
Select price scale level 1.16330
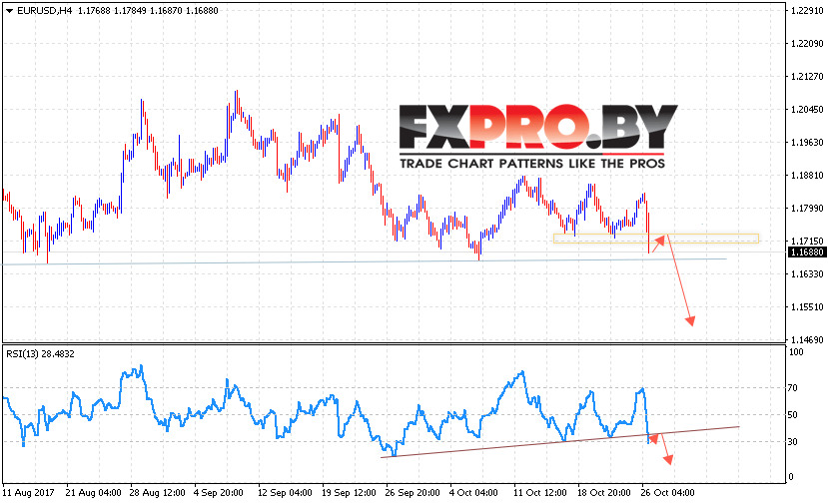[807, 273]
